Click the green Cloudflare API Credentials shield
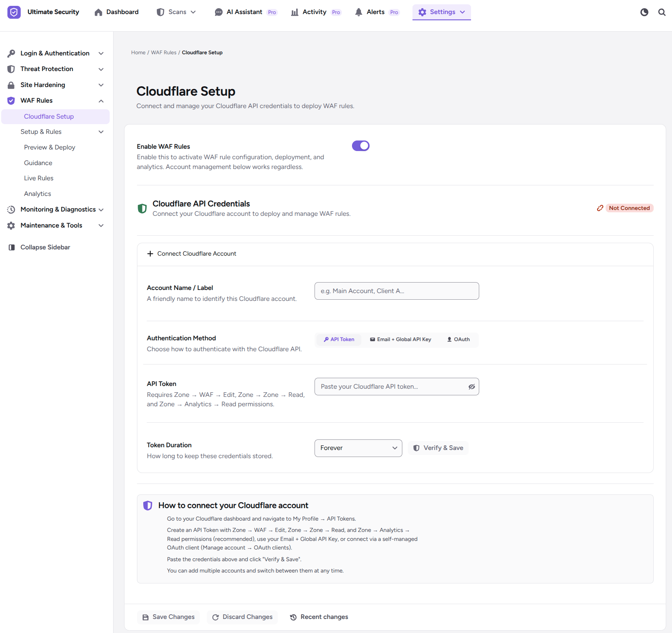Viewport: 672px width, 633px height. point(142,208)
